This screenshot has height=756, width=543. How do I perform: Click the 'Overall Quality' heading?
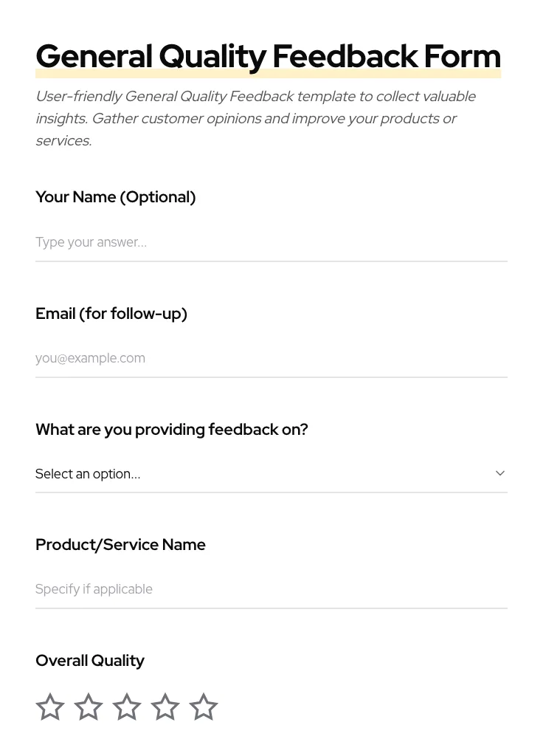point(90,660)
